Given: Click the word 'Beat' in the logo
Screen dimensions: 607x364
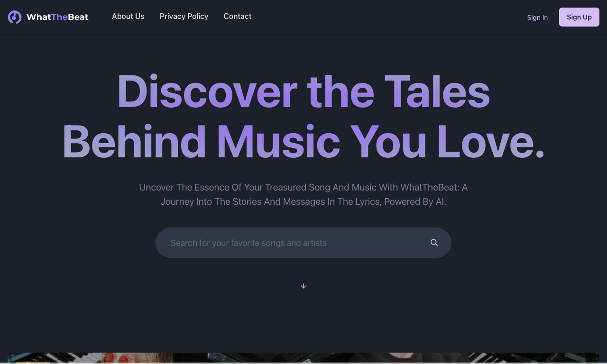Looking at the screenshot, I should (x=78, y=17).
